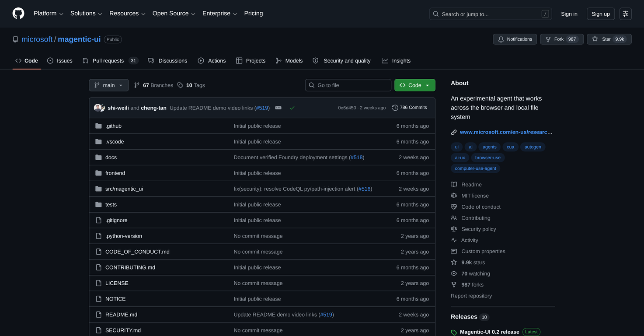This screenshot has width=644, height=336.
Task: Star the magentic-ui repository
Action: [x=609, y=39]
